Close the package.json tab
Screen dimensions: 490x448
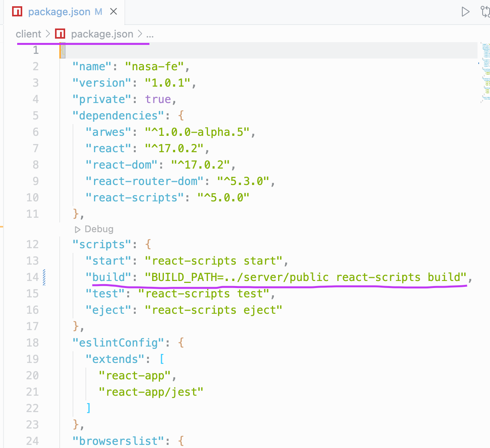pos(113,11)
